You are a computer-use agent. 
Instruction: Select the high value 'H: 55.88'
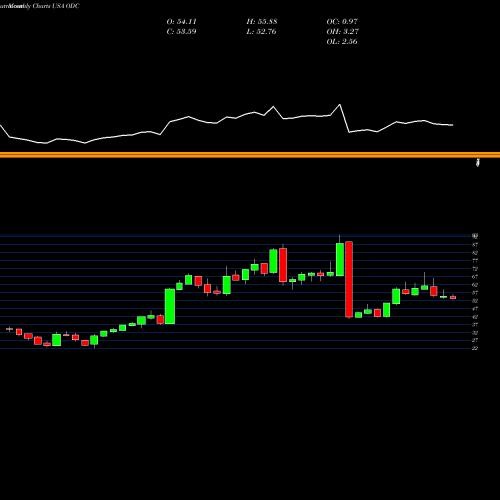262,22
